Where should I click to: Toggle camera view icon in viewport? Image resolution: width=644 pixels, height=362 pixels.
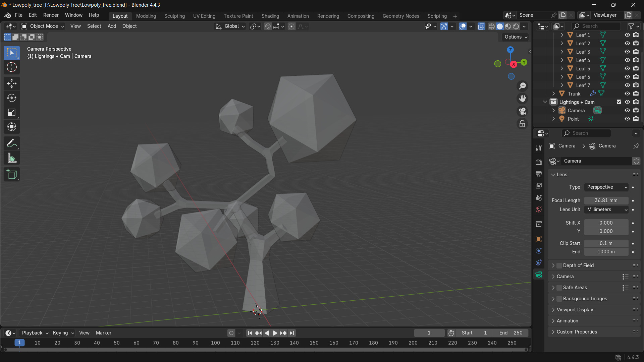(x=522, y=111)
